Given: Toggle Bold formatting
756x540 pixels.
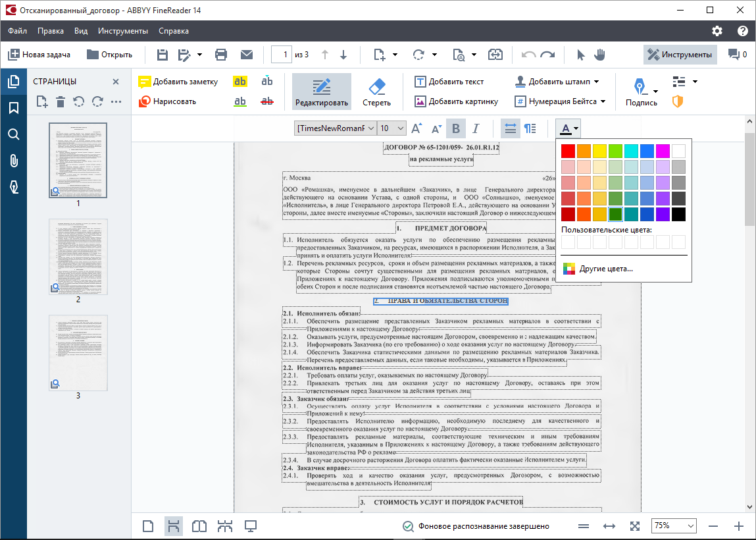Looking at the screenshot, I should 455,128.
